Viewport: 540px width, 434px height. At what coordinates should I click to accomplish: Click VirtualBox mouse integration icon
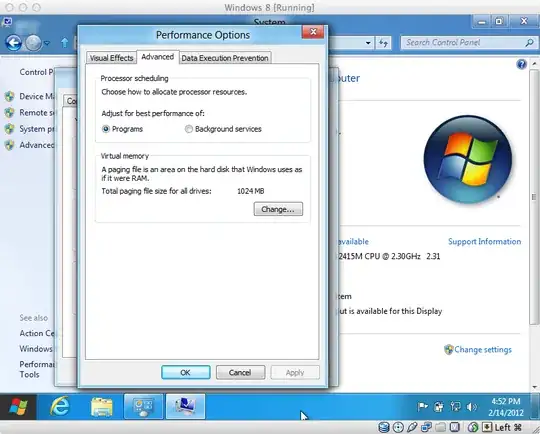click(x=473, y=427)
